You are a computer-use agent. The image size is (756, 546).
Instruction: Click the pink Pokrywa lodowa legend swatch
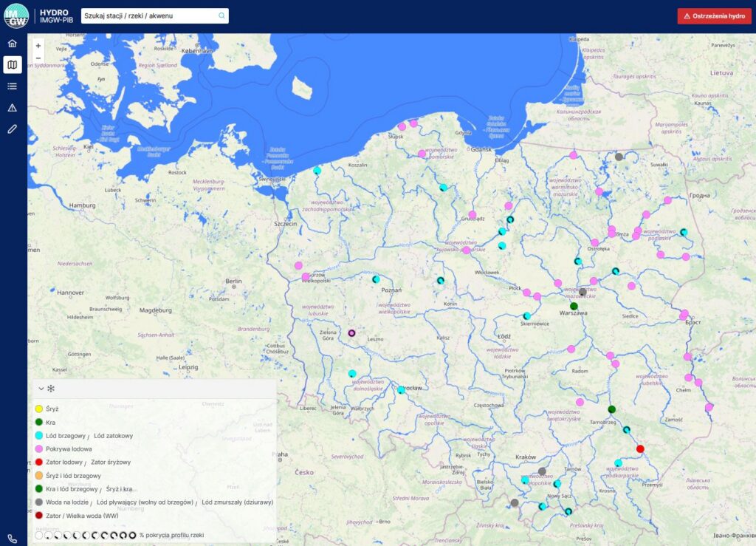pyautogui.click(x=39, y=448)
